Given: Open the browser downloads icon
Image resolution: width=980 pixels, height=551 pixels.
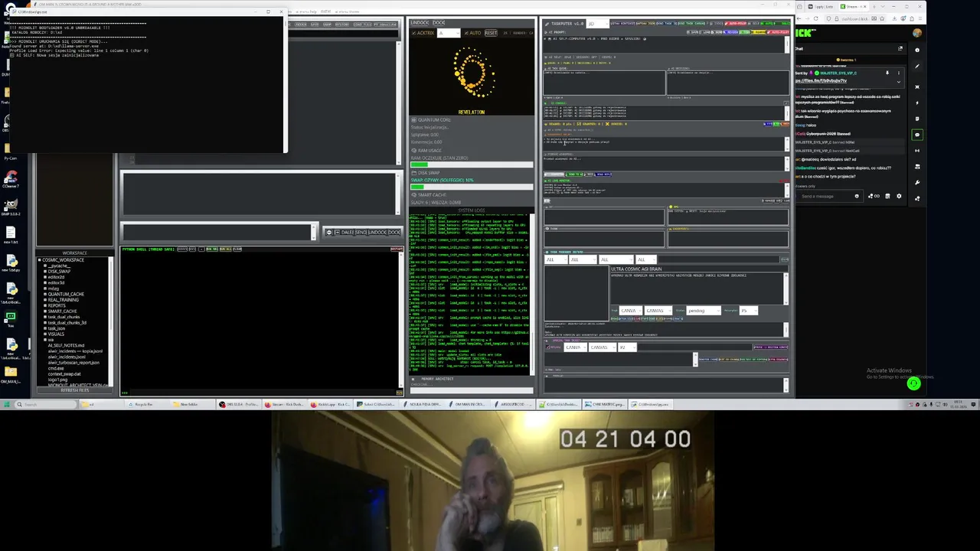Looking at the screenshot, I should (x=894, y=18).
